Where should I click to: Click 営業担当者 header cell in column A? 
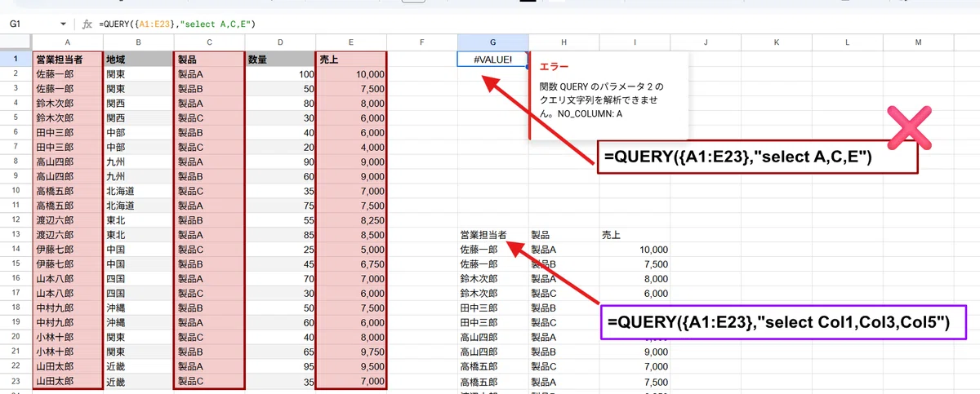[68, 59]
